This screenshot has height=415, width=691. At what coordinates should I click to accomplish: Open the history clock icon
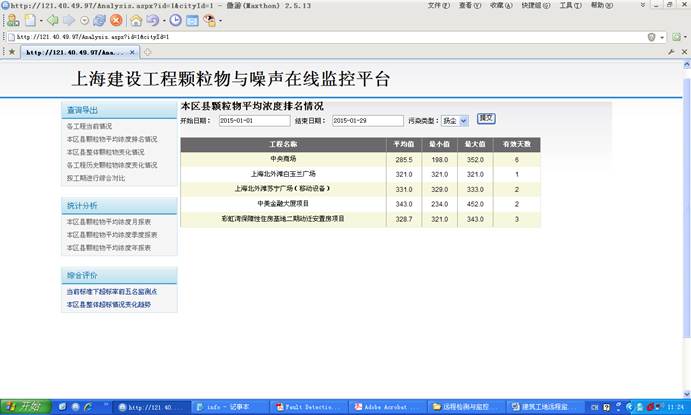[x=176, y=20]
